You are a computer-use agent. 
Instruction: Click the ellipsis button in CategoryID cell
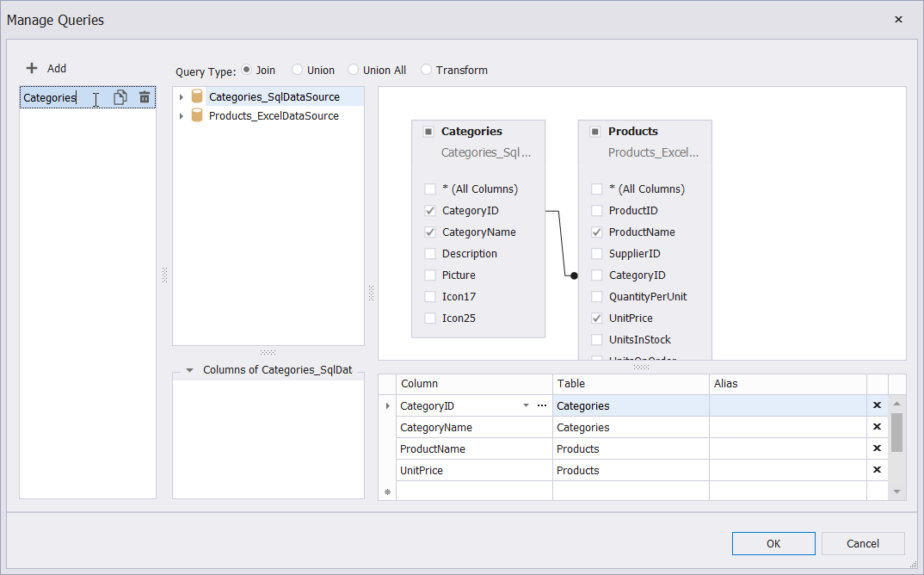[x=541, y=405]
